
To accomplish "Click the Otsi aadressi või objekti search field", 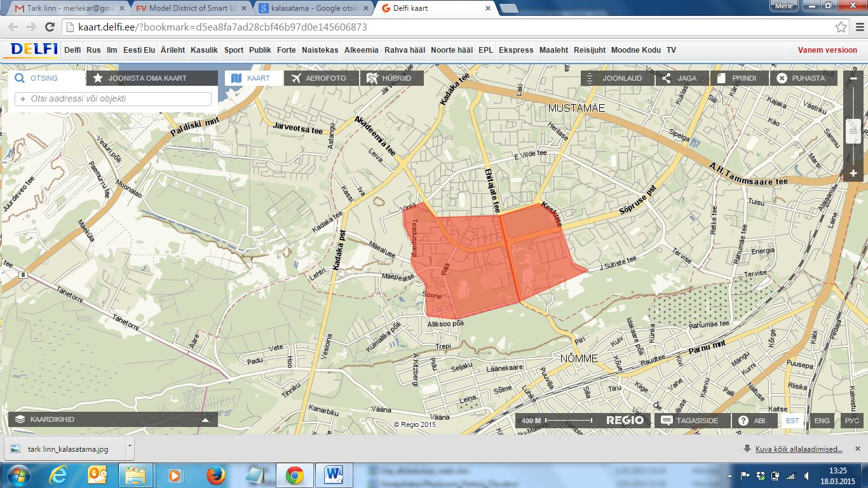I will (113, 99).
